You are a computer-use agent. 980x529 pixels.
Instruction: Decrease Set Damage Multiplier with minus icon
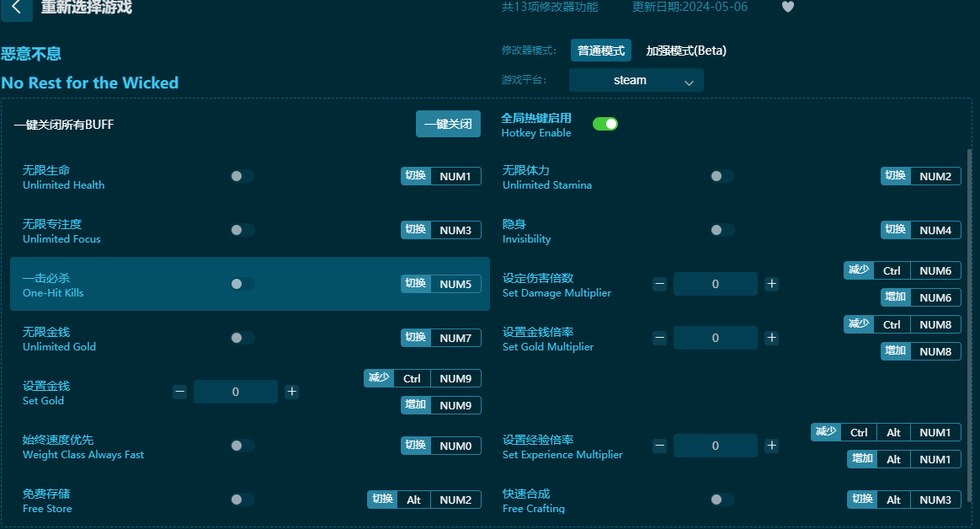tap(659, 284)
